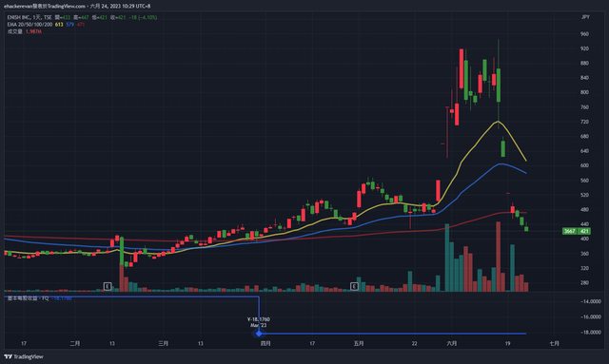Screen dimensions: 609x364
Task: Click the blue EMA value 579
Action: pos(69,25)
